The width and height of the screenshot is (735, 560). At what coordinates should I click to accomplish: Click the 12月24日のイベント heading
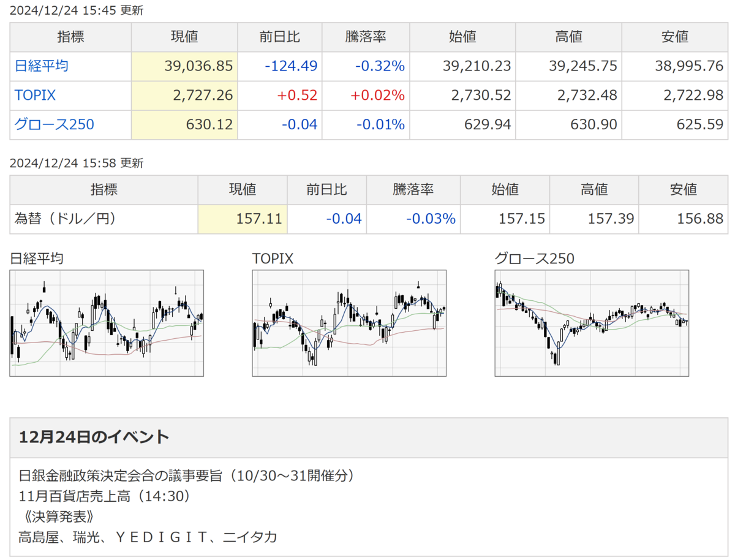pyautogui.click(x=94, y=437)
